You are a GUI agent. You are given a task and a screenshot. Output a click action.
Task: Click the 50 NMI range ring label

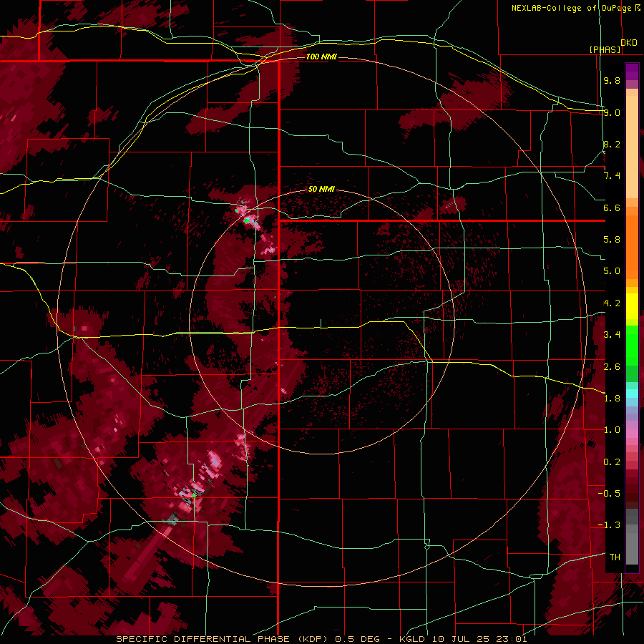point(321,190)
